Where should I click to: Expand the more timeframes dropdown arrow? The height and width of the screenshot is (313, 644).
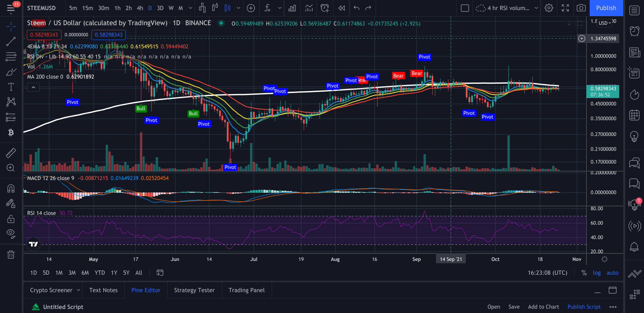coord(191,8)
